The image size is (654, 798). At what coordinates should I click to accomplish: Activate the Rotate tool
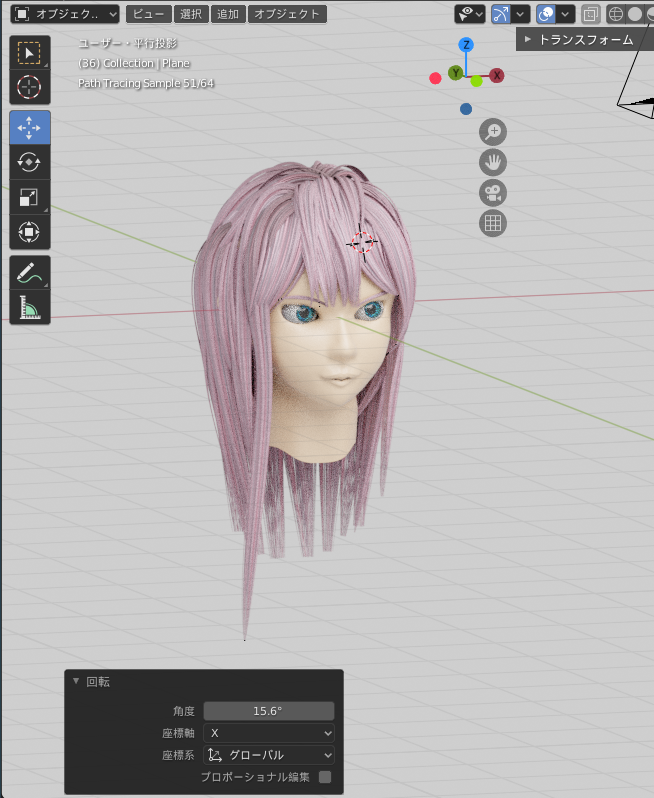pos(30,162)
